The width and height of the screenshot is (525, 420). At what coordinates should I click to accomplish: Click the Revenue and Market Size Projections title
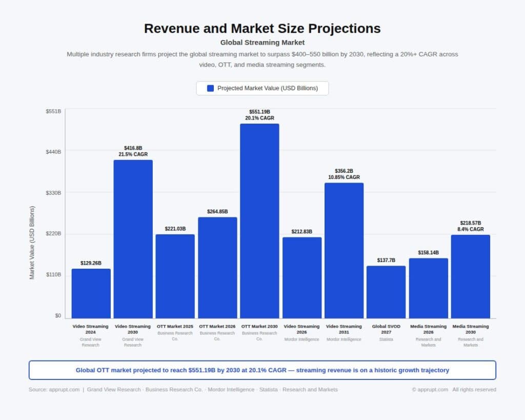point(262,28)
